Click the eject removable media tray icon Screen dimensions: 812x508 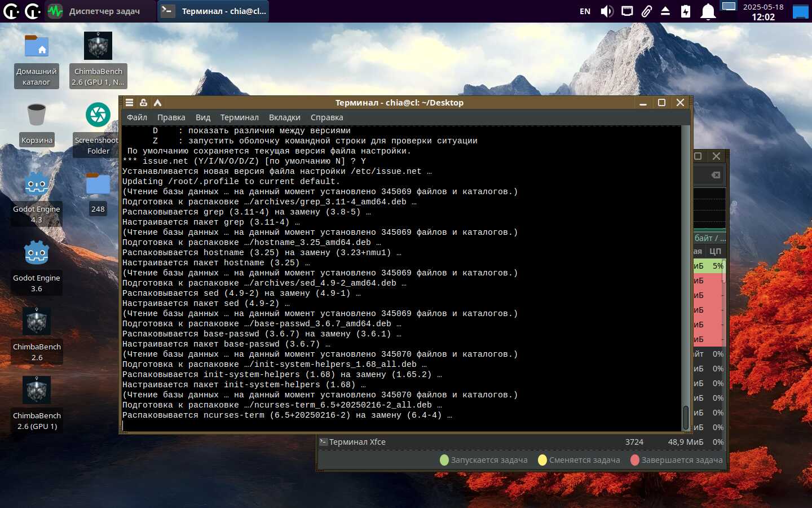pyautogui.click(x=665, y=11)
